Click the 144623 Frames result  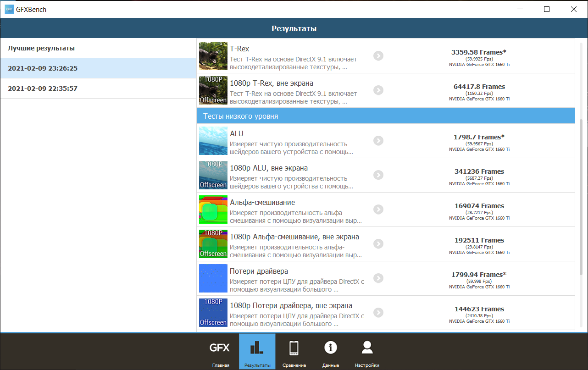[x=479, y=309]
